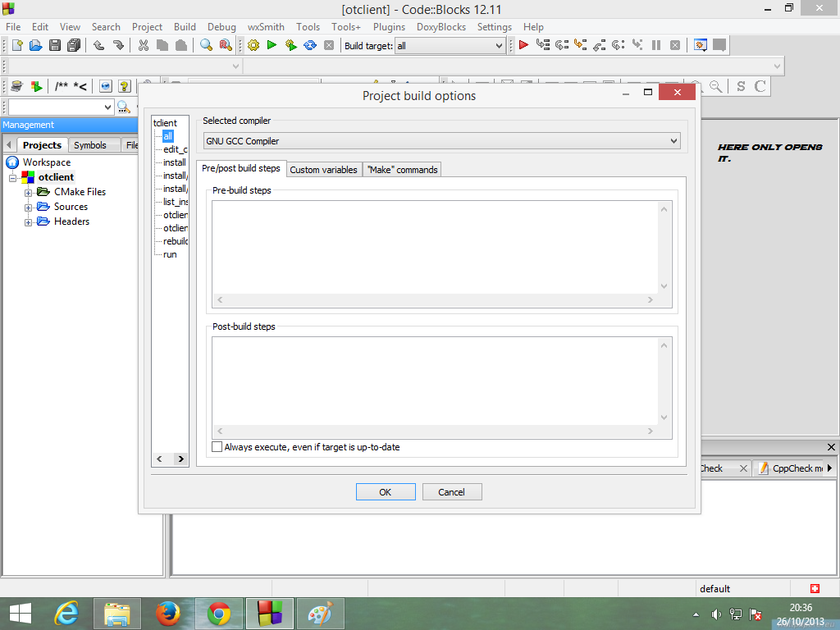The width and height of the screenshot is (840, 630).
Task: Open the Selected compiler dropdown
Action: coord(442,141)
